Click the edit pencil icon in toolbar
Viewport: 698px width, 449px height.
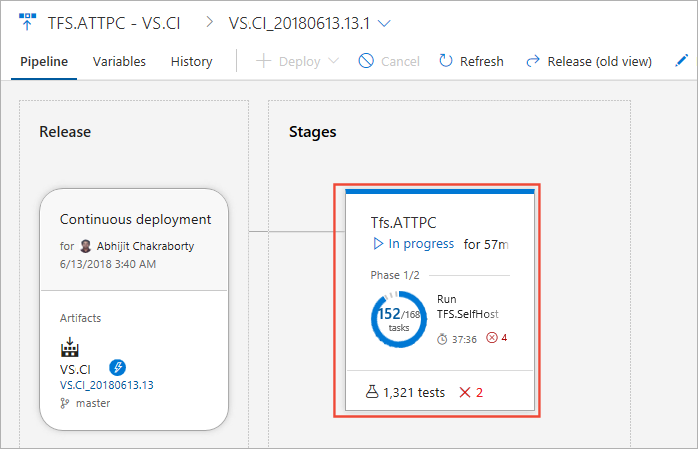pos(682,61)
